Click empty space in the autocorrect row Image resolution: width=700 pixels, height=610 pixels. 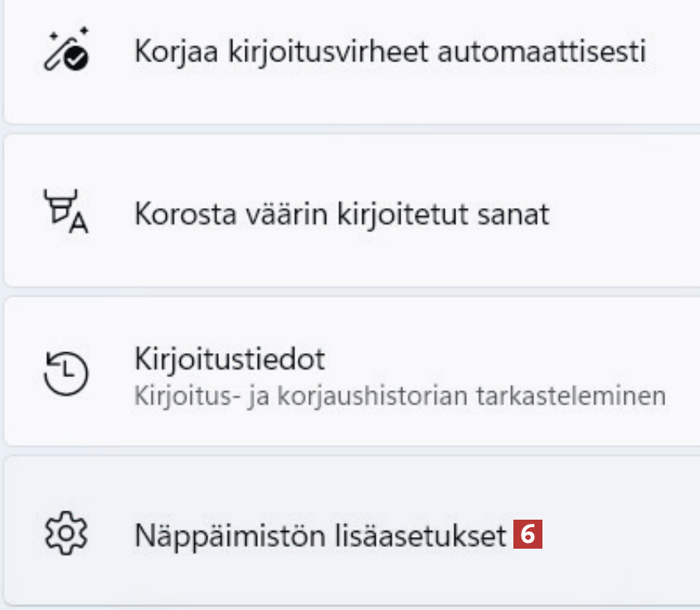click(672, 83)
